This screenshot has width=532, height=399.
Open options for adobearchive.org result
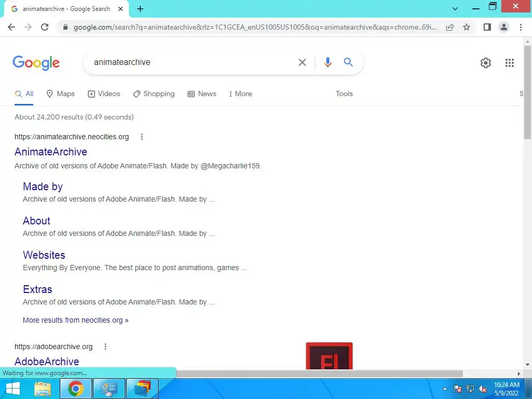click(x=105, y=347)
